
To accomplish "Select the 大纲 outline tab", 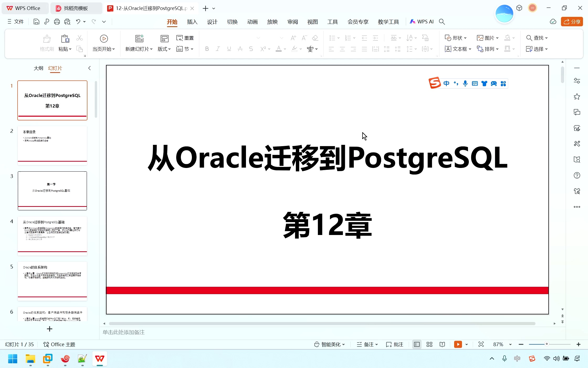I will [x=38, y=68].
